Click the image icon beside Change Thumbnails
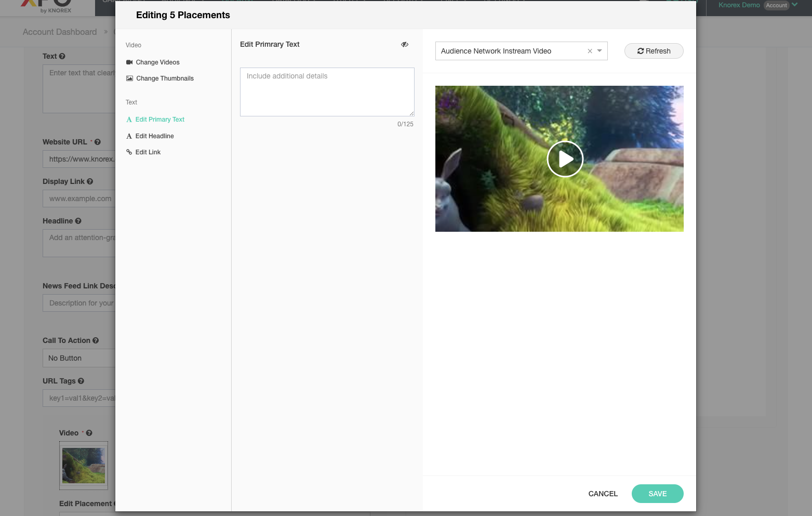The image size is (812, 516). [129, 78]
